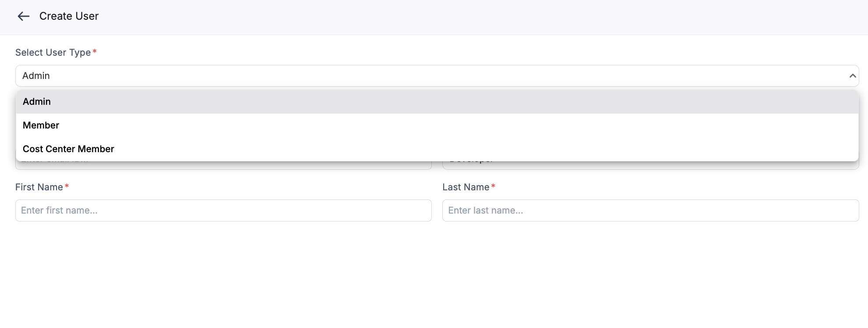868x328 pixels.
Task: Select the Member option
Action: click(x=41, y=125)
